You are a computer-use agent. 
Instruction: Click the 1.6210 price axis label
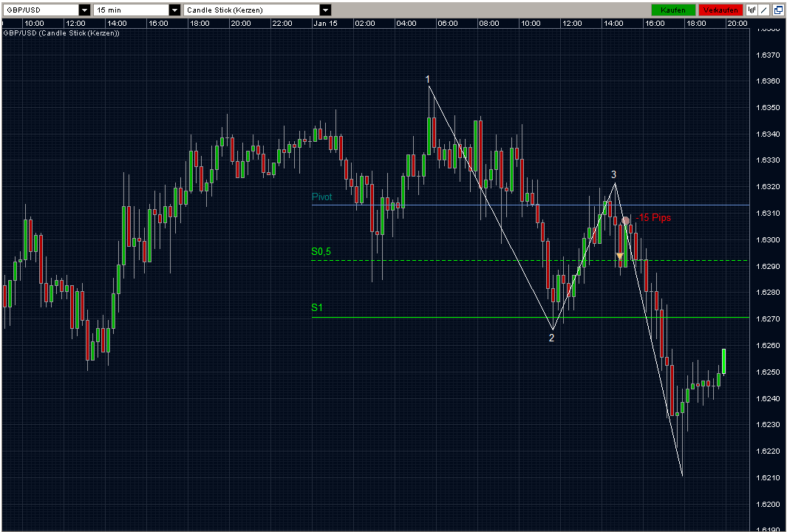(768, 478)
